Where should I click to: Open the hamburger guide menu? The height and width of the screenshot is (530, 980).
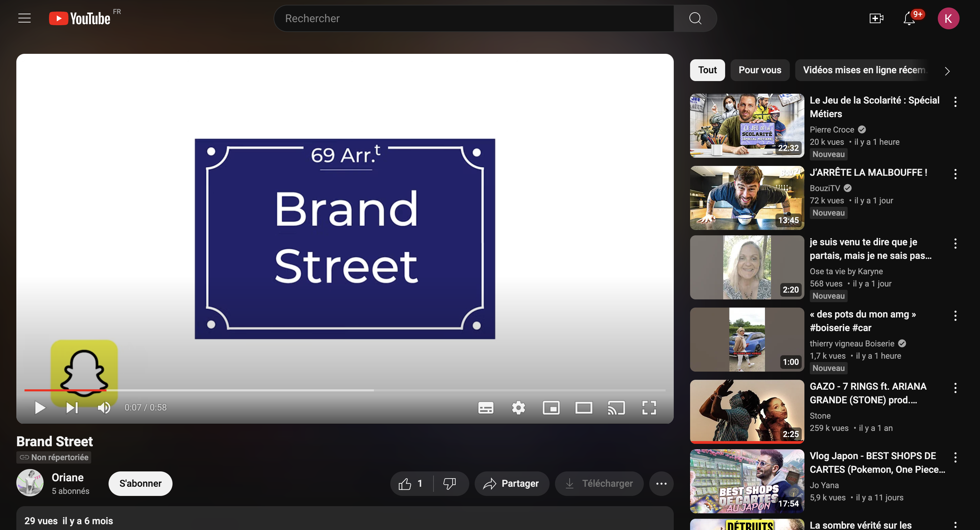click(x=24, y=18)
